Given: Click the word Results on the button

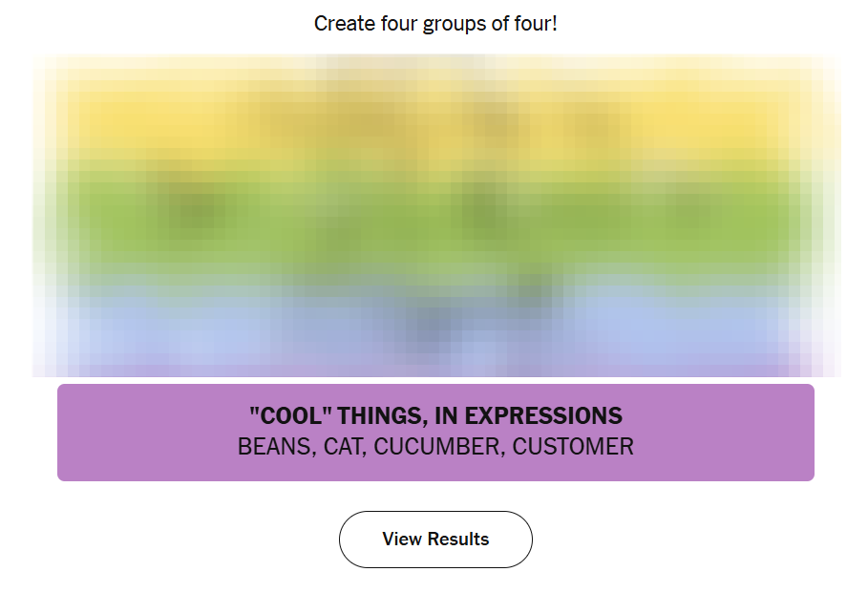Looking at the screenshot, I should point(458,540).
